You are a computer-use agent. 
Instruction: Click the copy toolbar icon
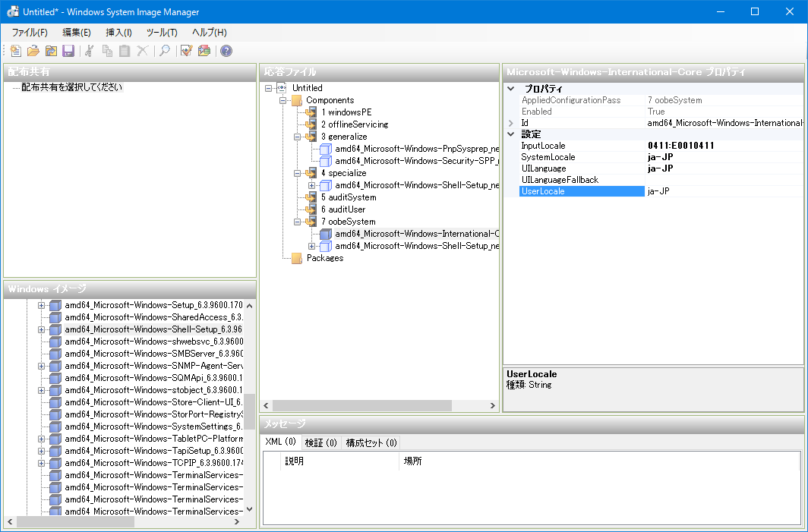(x=107, y=51)
